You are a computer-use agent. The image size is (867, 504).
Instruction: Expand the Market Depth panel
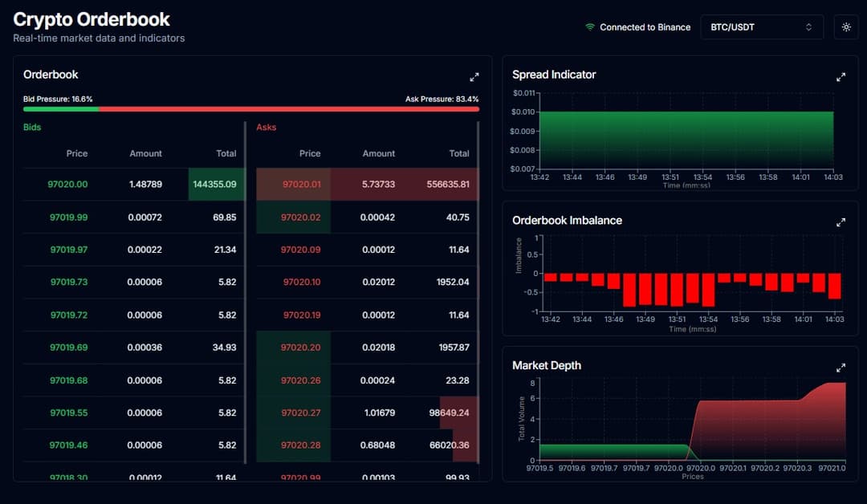tap(841, 368)
